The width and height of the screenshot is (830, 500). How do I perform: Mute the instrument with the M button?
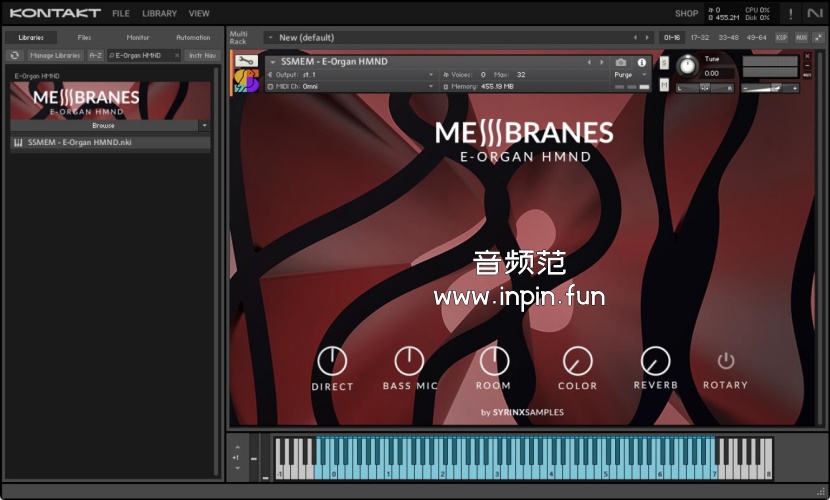click(x=664, y=84)
